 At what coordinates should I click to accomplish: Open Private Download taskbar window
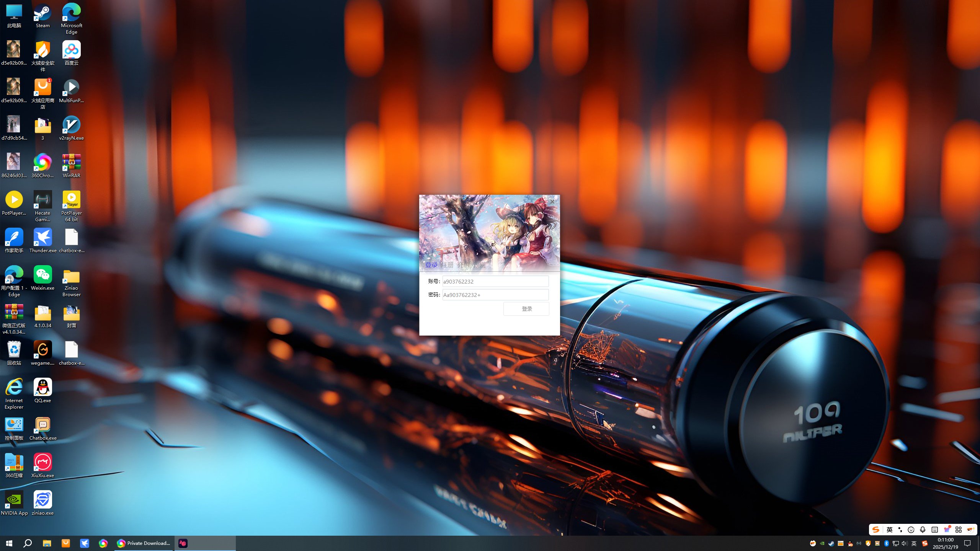tap(144, 543)
